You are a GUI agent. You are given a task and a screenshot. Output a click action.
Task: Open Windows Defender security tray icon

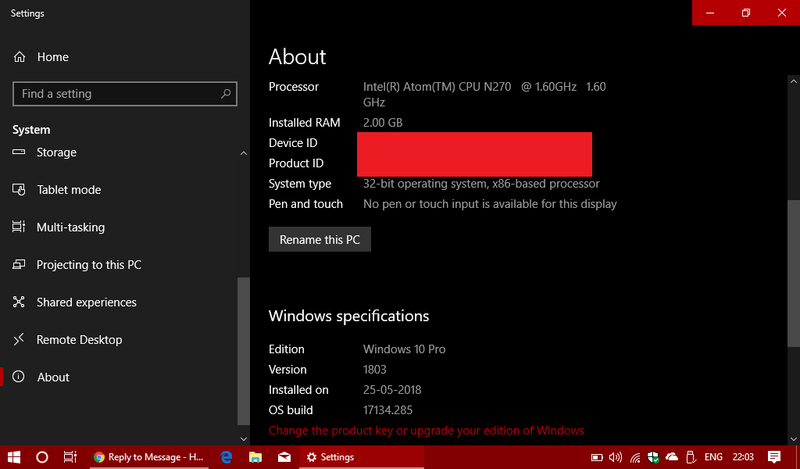pos(653,457)
